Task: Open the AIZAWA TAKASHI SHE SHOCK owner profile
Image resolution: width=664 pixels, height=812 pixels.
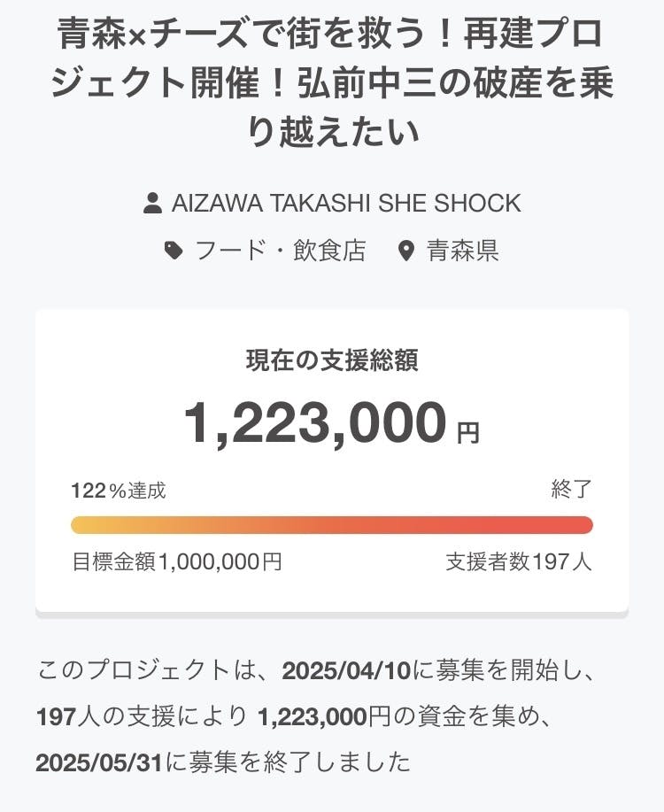Action: (346, 203)
